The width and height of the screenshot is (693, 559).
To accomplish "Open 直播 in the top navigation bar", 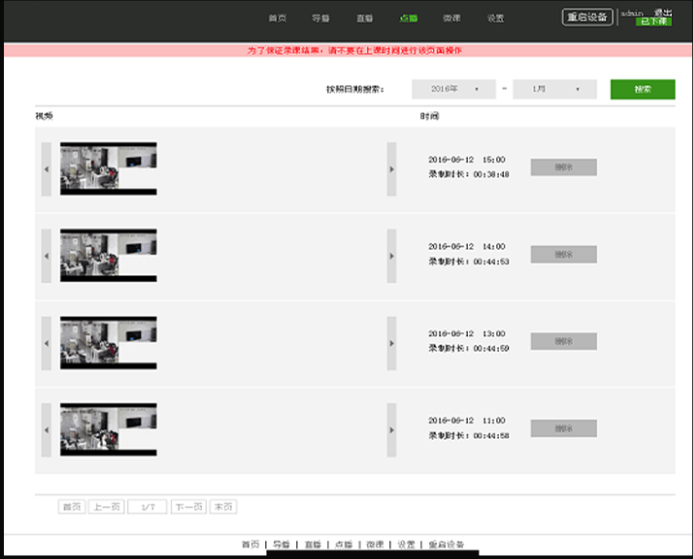I will click(x=365, y=18).
